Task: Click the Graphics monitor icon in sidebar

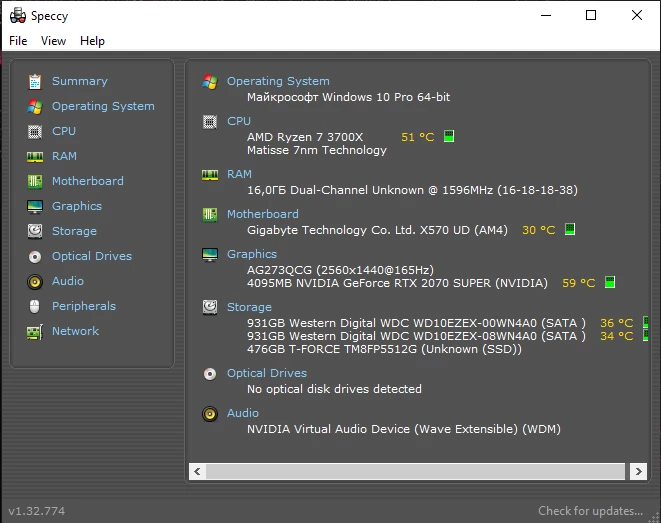Action: coord(35,207)
